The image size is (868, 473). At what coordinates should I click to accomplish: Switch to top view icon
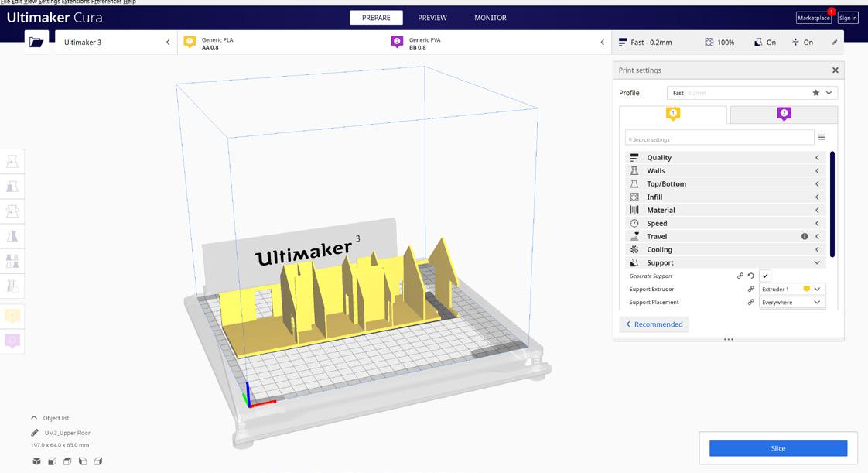[67, 461]
